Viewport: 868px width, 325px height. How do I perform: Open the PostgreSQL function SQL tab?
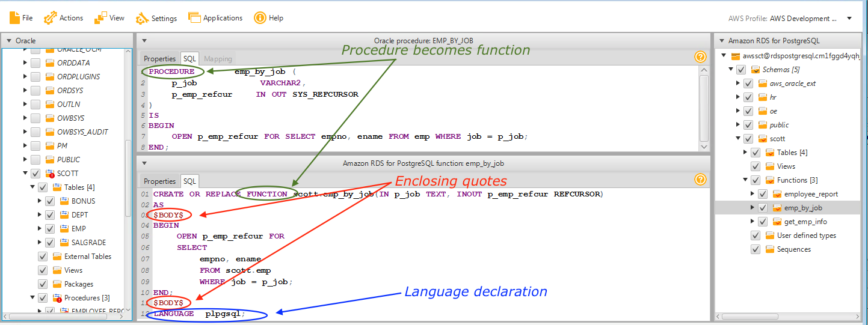click(189, 181)
